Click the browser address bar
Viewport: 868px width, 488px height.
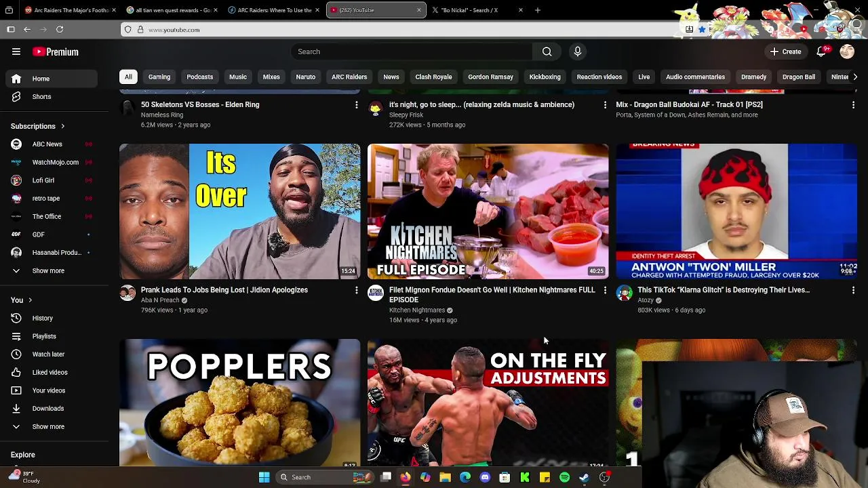tap(400, 30)
